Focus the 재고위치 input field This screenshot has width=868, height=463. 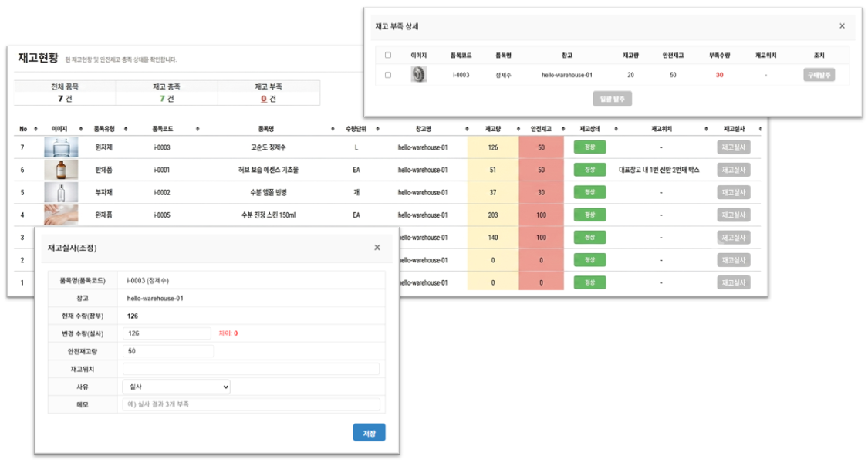point(252,369)
